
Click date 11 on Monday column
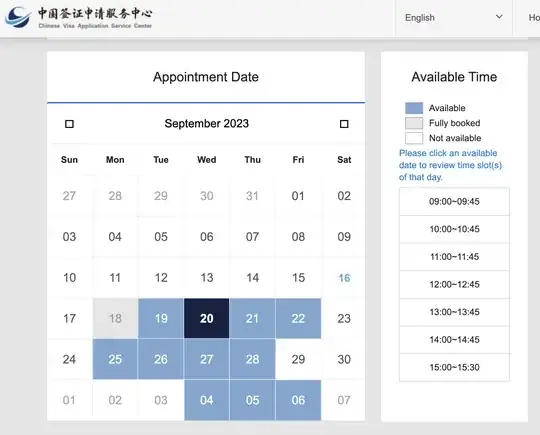115,278
